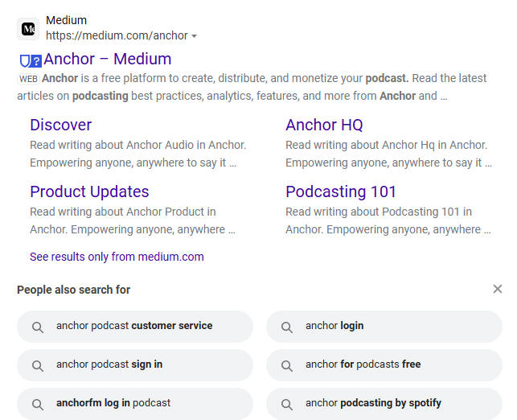Click the shield safety icon beside Anchor – Medium
Screen dimensions: 517x420
tap(25, 61)
